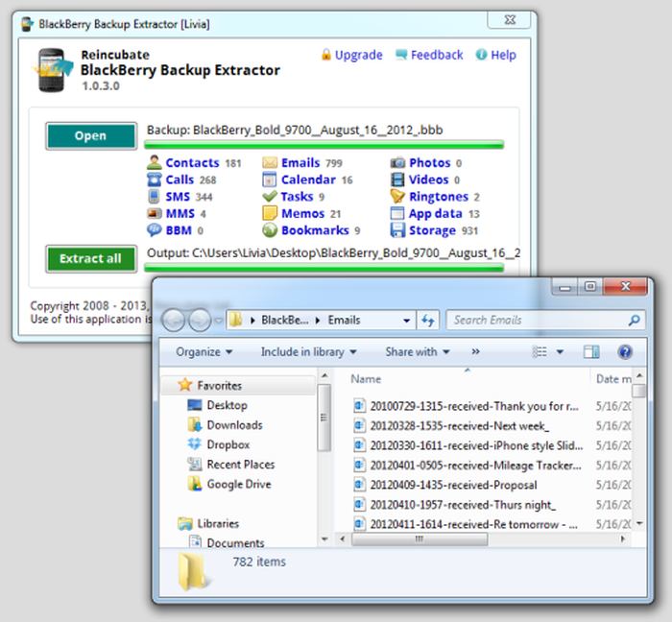The image size is (672, 622).
Task: Click the SMS phone icon
Action: [x=154, y=197]
